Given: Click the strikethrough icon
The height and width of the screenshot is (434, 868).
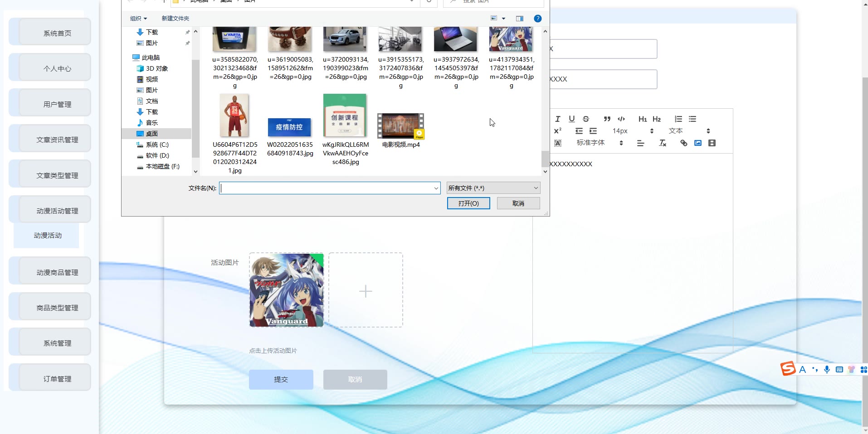Looking at the screenshot, I should click(x=586, y=119).
